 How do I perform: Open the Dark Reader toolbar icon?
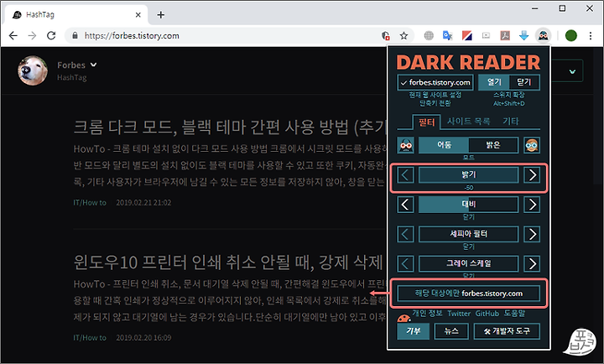(543, 36)
